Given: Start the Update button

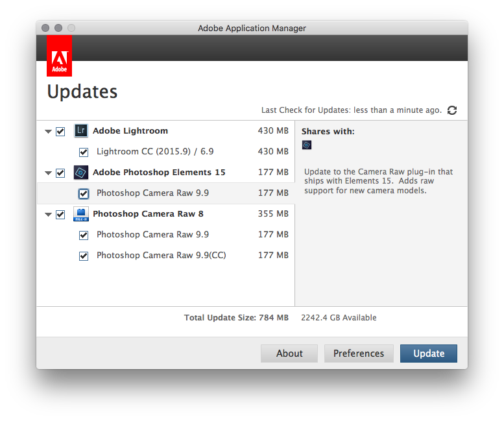Looking at the screenshot, I should coord(429,354).
